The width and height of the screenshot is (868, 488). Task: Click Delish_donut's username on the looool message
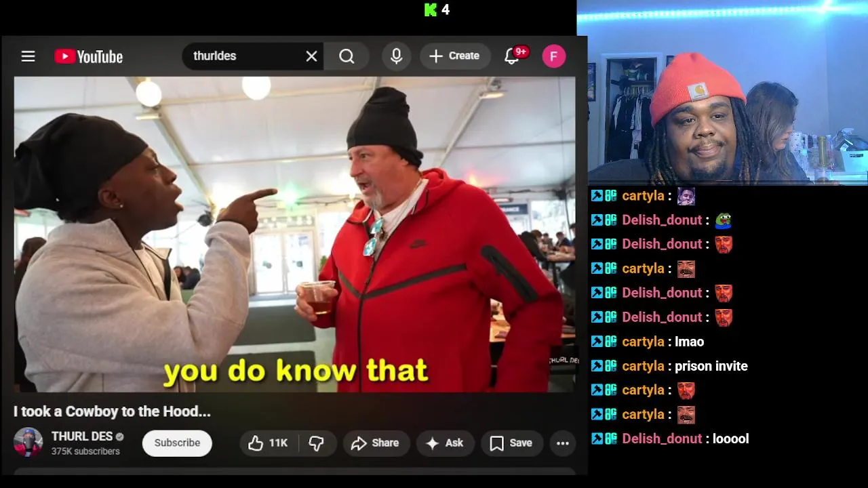click(662, 439)
